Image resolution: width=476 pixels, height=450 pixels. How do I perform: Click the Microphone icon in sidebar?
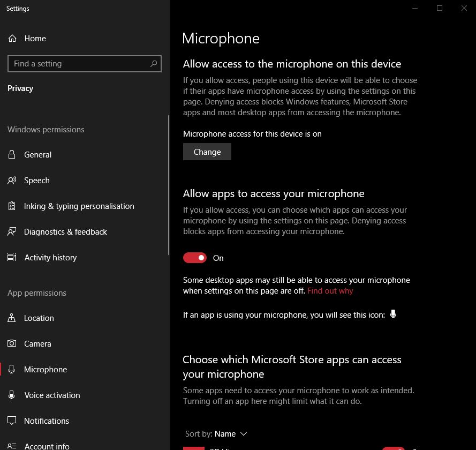coord(12,369)
